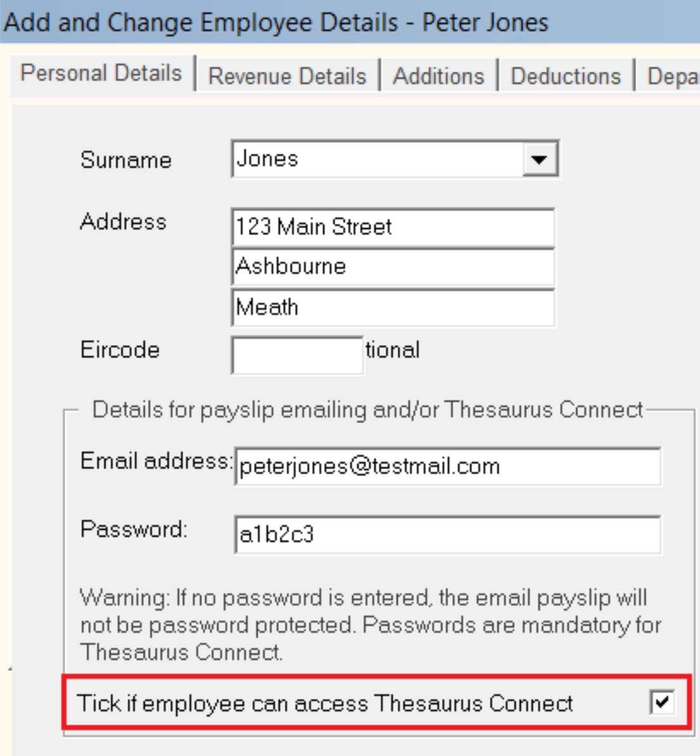Switch to the Revenue Details tab

[288, 76]
